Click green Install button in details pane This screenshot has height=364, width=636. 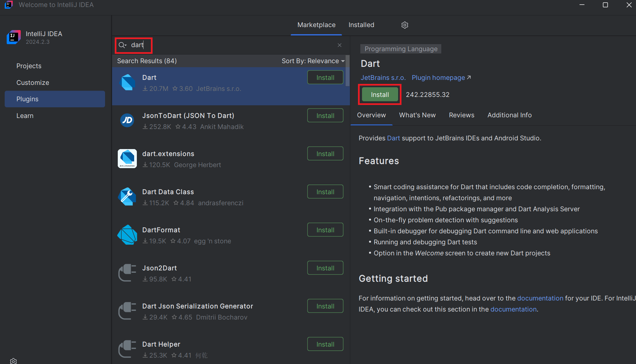[x=380, y=95]
